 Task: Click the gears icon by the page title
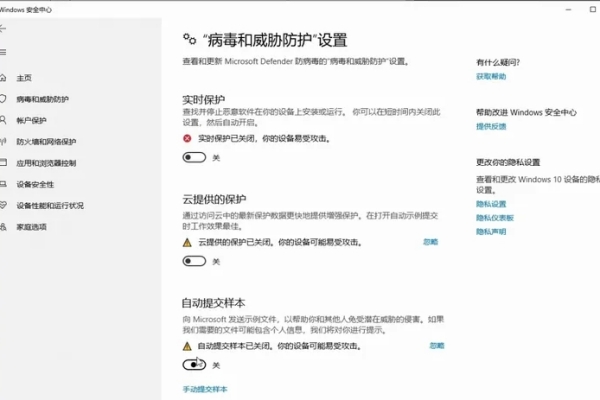point(189,39)
